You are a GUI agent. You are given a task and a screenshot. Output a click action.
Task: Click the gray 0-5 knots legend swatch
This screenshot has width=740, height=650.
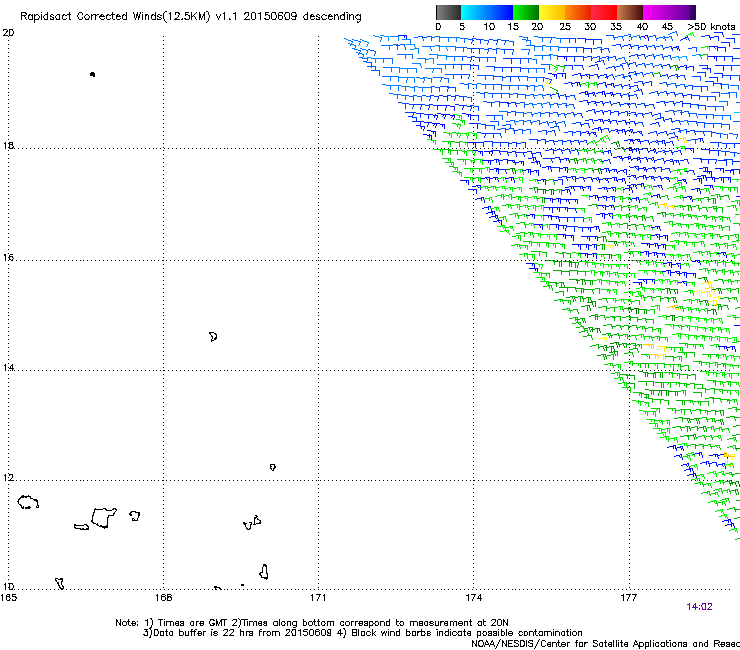(448, 12)
